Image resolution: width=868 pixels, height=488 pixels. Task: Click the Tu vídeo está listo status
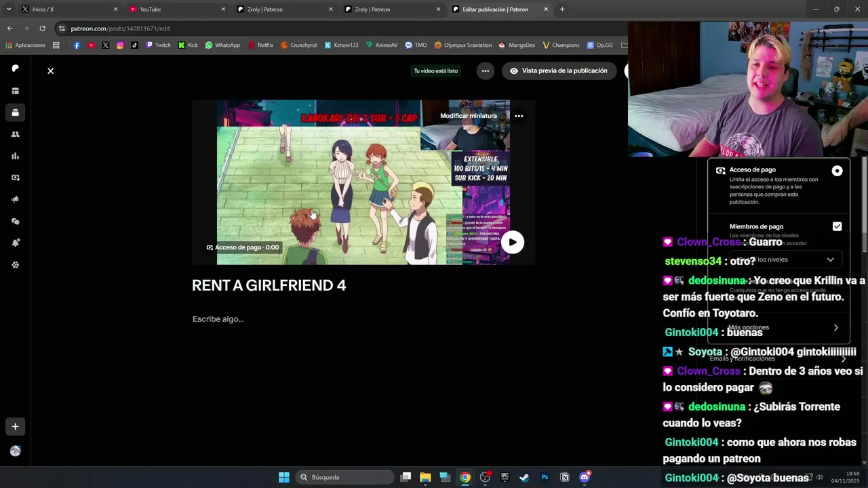pyautogui.click(x=436, y=70)
